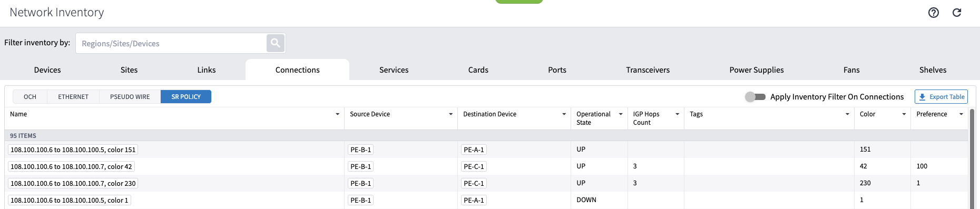The width and height of the screenshot is (980, 209).
Task: Click the search magnifier button
Action: (x=276, y=43)
